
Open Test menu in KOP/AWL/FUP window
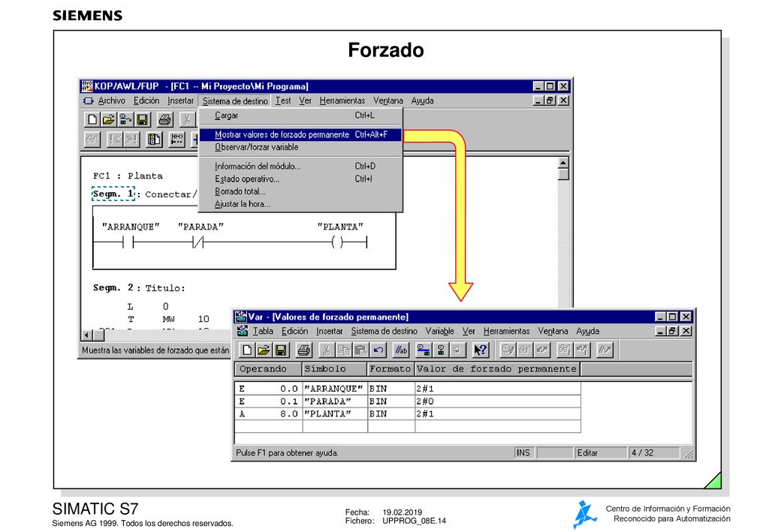tap(283, 101)
